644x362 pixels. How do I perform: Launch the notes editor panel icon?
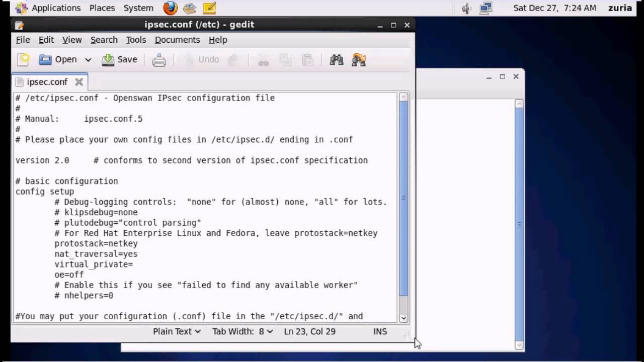coord(209,8)
